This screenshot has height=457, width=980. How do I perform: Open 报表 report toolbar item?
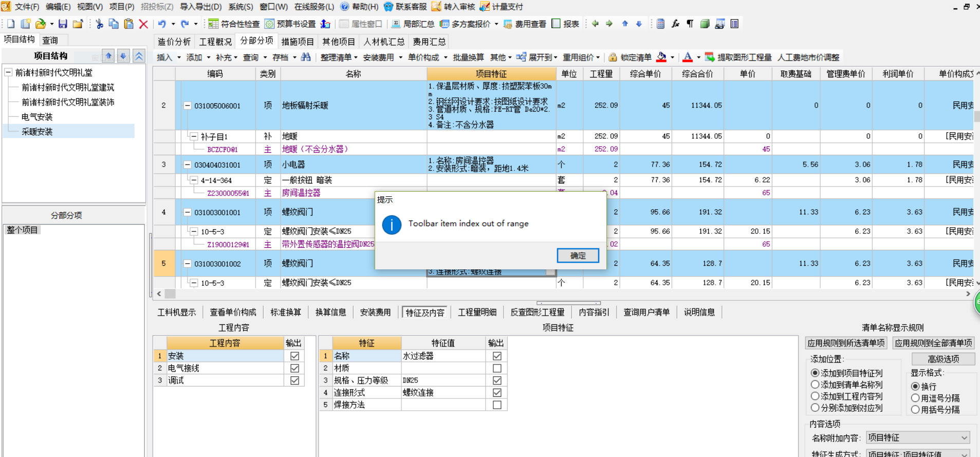click(565, 24)
